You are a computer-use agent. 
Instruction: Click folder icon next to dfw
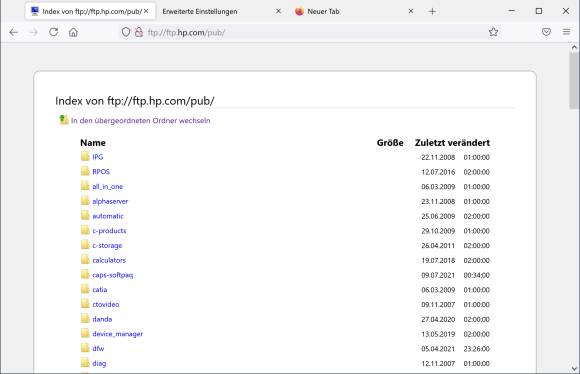click(x=85, y=348)
